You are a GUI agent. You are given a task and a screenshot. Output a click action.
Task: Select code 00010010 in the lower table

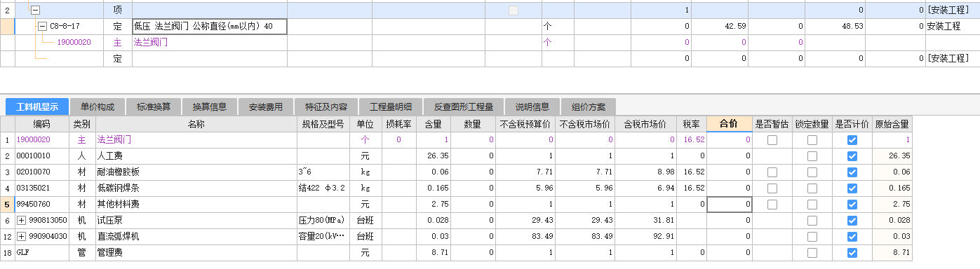pos(42,156)
